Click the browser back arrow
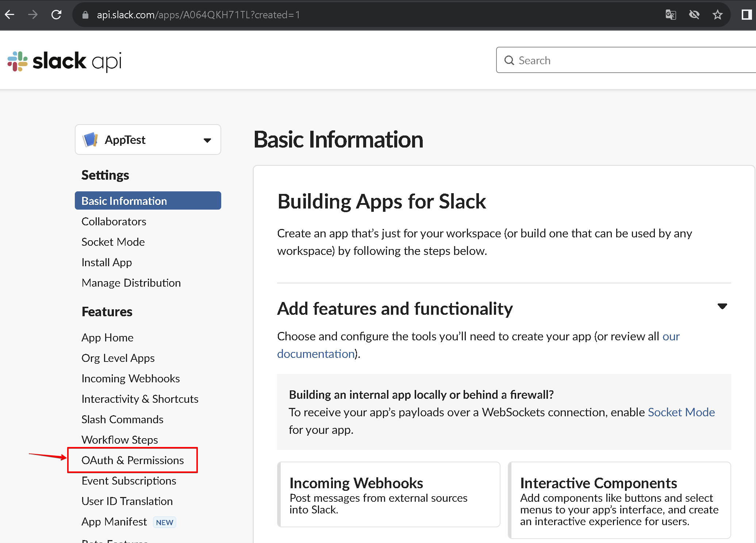756x543 pixels. point(10,15)
